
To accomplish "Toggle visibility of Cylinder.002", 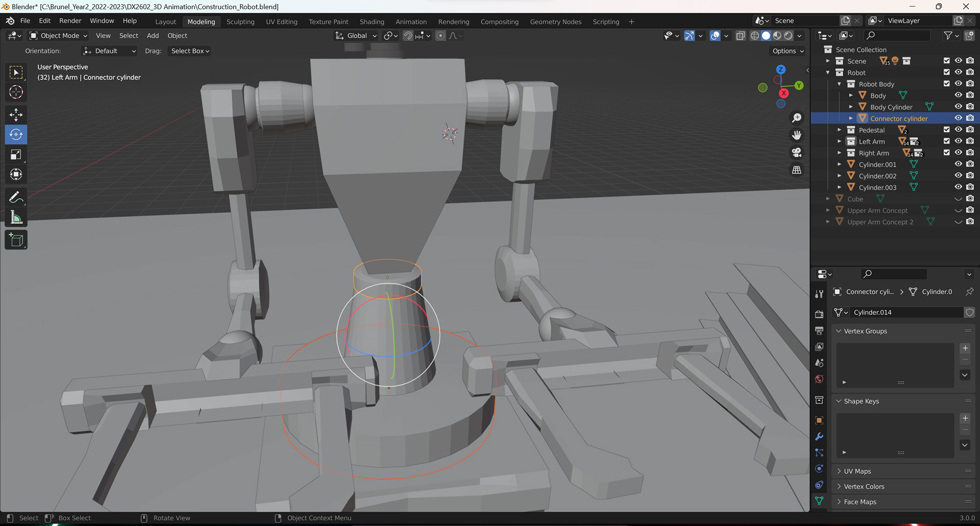I will [958, 176].
